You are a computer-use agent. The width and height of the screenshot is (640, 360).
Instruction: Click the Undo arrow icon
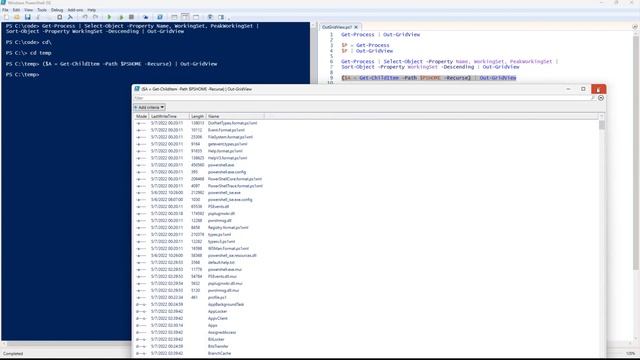[85, 17]
